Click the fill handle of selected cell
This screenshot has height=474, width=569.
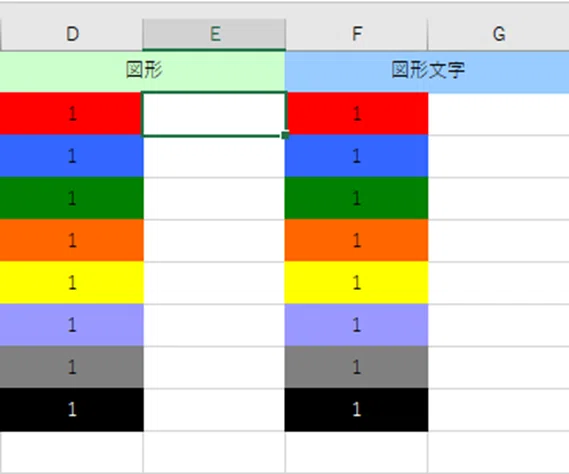click(285, 135)
